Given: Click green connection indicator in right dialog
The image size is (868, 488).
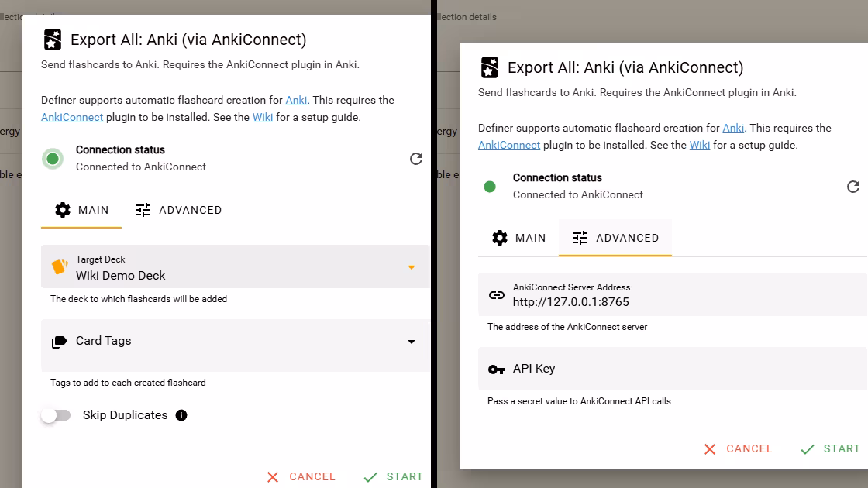Looking at the screenshot, I should point(489,187).
